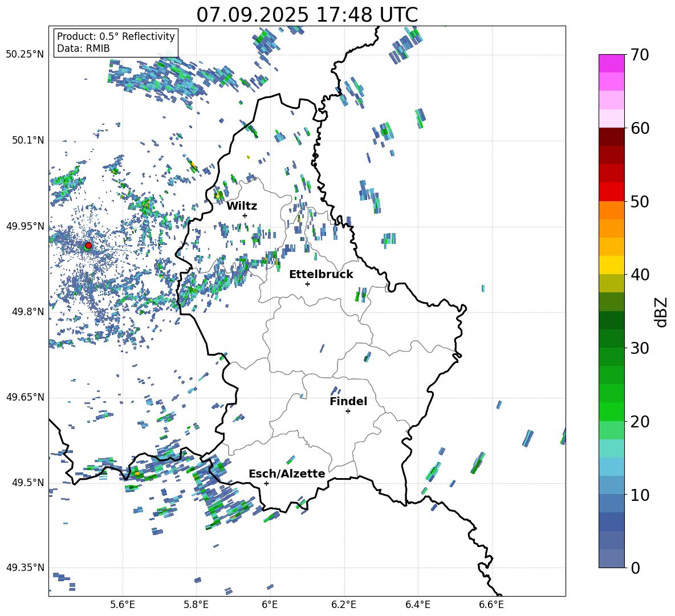
Task: Click the dBZ colorbar axis label
Action: pyautogui.click(x=662, y=312)
